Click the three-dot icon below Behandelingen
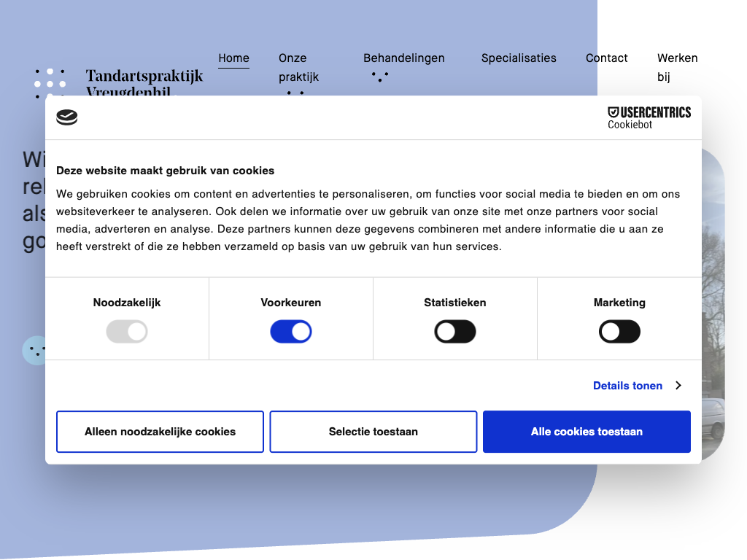The height and width of the screenshot is (560, 747). [x=379, y=76]
